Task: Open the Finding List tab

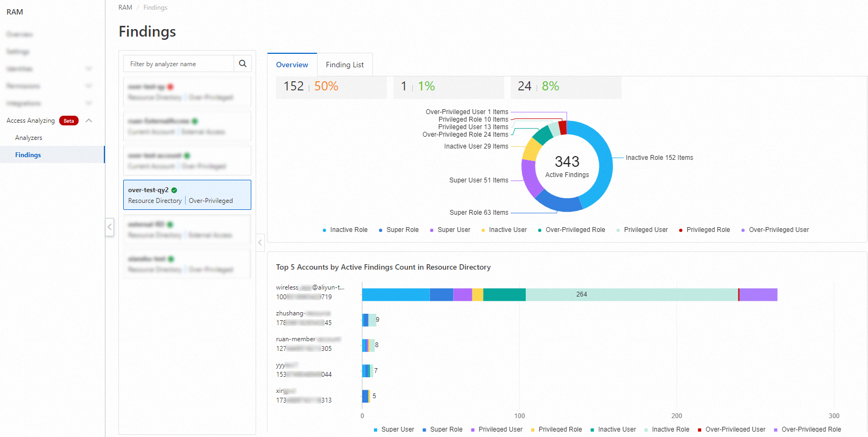Action: [345, 65]
